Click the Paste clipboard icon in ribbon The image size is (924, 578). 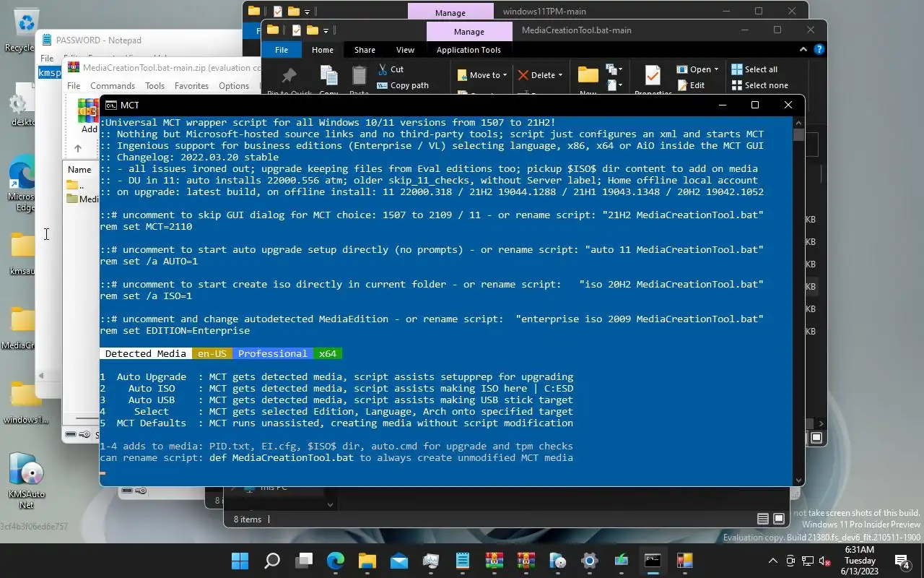(x=359, y=76)
